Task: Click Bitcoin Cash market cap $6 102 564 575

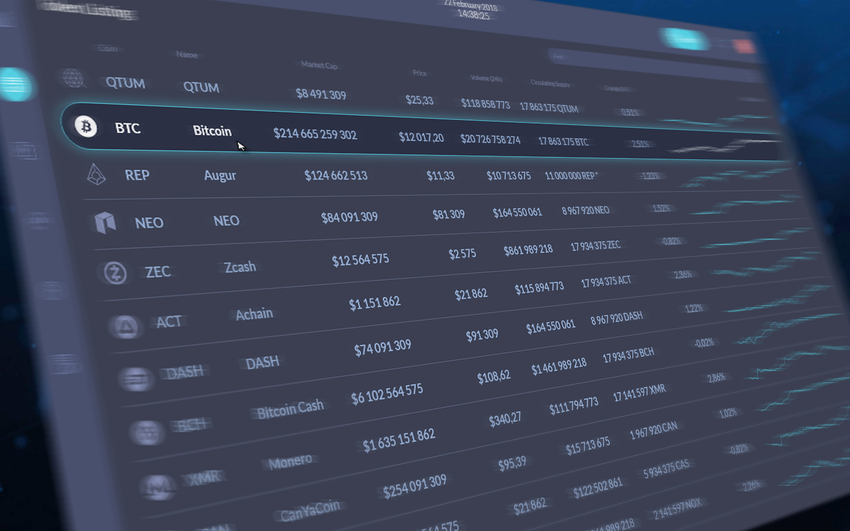Action: click(x=387, y=394)
